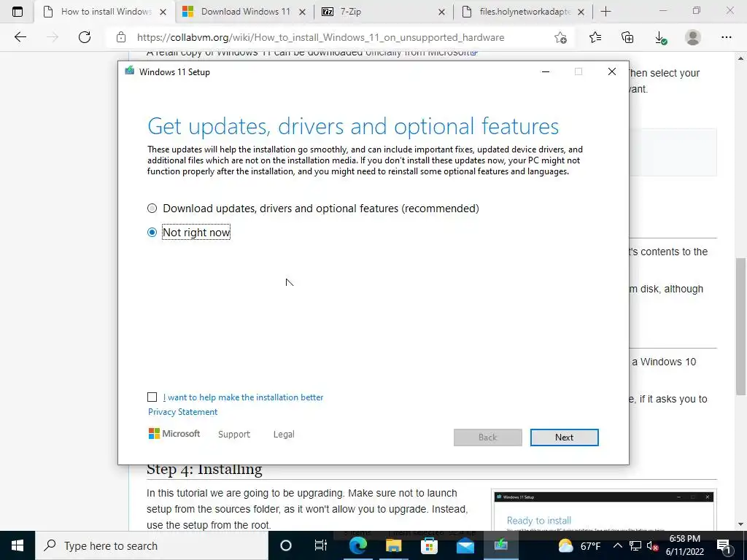
Task: Open the weather widget showing 67°F
Action: [x=580, y=545]
